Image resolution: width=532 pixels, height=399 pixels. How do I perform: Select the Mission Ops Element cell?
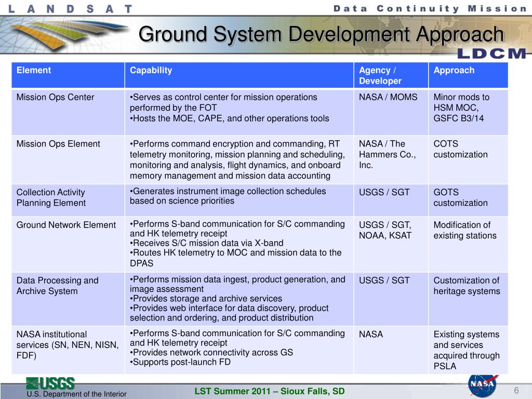coord(68,160)
